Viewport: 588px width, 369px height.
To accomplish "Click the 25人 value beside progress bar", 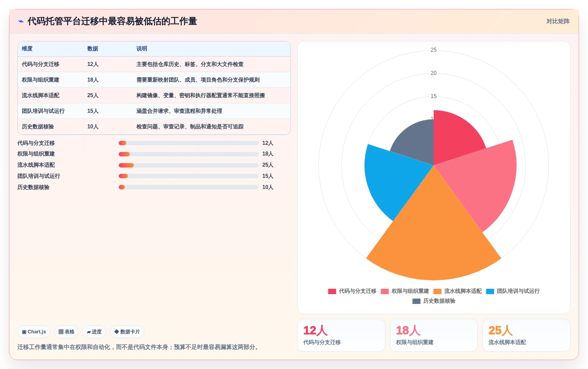I will coord(268,165).
